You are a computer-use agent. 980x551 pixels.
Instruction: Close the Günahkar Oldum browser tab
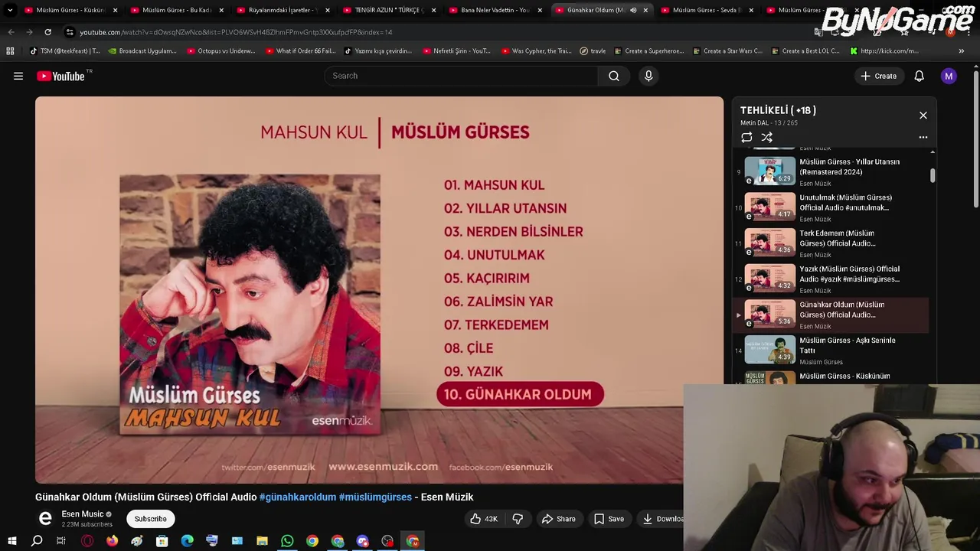(645, 10)
